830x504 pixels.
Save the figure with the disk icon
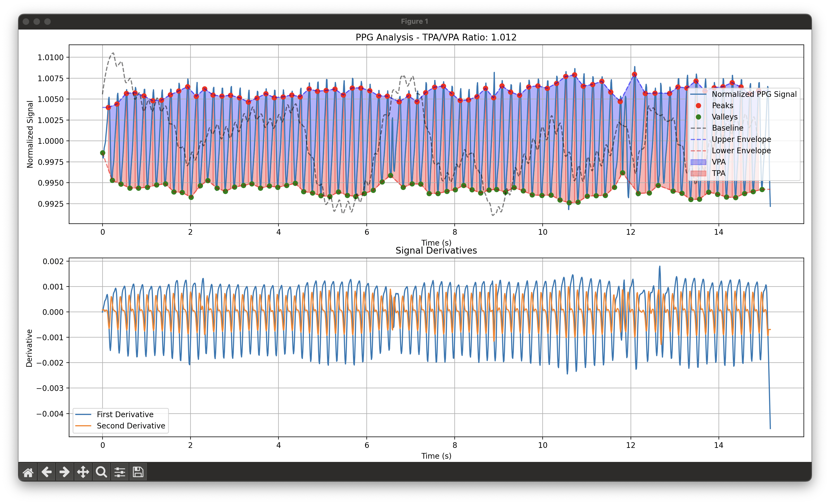(138, 472)
